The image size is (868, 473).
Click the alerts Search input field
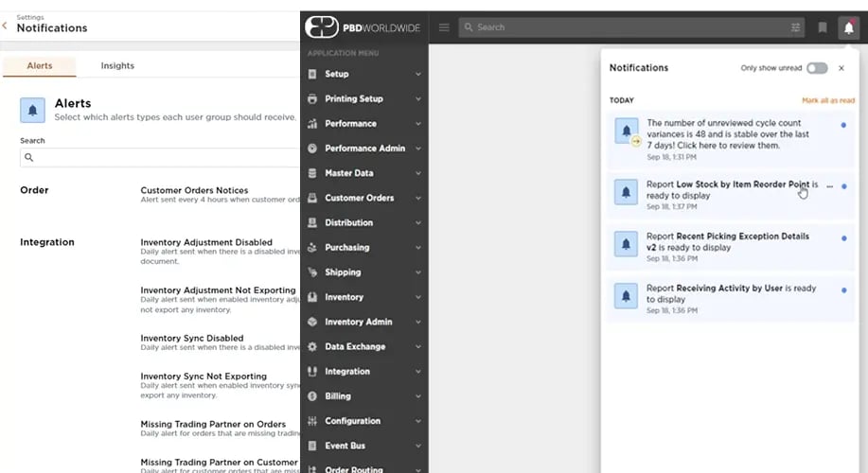(161, 157)
